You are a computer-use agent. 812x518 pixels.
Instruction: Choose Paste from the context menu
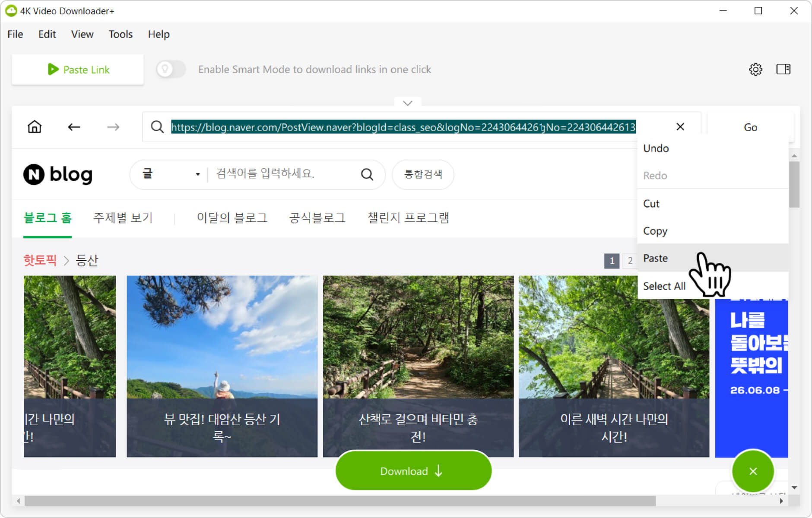713,258
